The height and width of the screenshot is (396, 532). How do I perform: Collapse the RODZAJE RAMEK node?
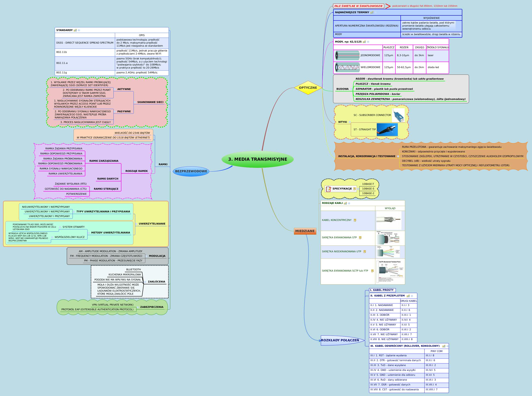coord(123,171)
